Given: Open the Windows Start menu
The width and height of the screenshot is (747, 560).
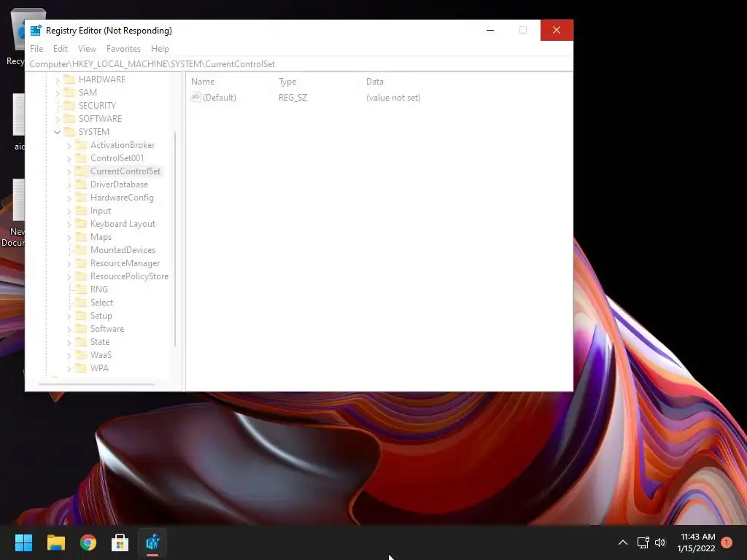Looking at the screenshot, I should click(x=23, y=542).
